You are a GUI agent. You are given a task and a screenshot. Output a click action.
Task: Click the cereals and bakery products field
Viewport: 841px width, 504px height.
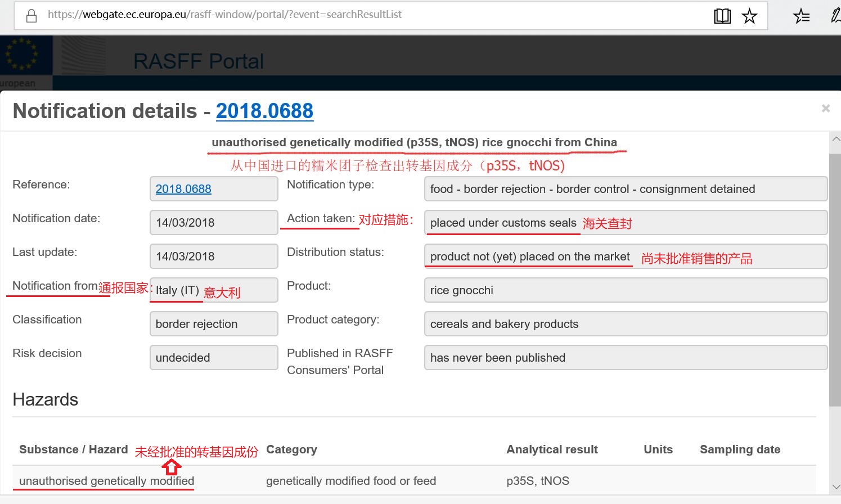tap(626, 323)
